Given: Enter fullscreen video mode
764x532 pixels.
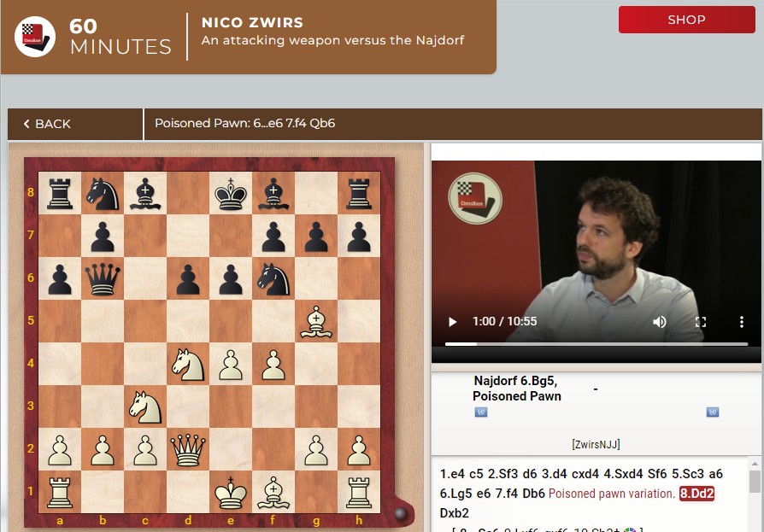Looking at the screenshot, I should pyautogui.click(x=701, y=322).
